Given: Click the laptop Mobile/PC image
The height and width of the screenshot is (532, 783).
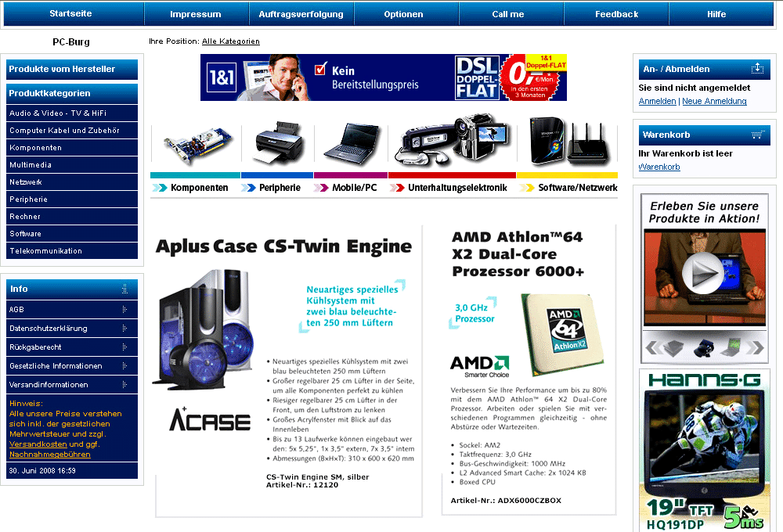Looking at the screenshot, I should click(352, 144).
